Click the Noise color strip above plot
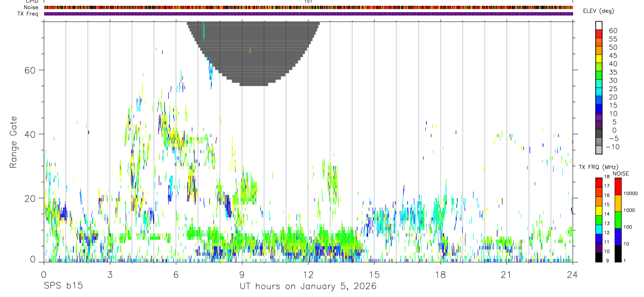The height and width of the screenshot is (297, 644). (x=308, y=8)
